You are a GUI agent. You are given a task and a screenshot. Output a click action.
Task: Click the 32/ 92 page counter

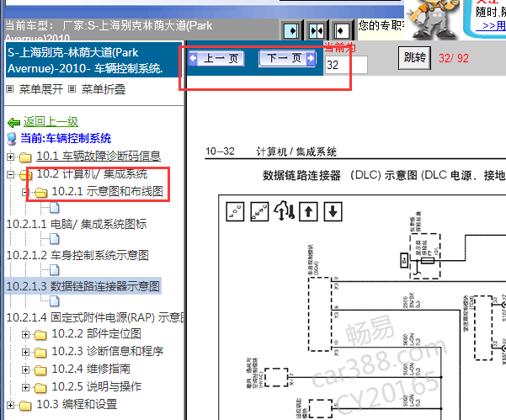[454, 58]
